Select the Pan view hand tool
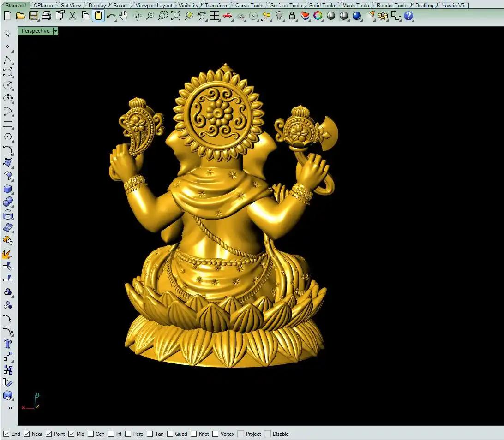This screenshot has width=504, height=440. (123, 16)
